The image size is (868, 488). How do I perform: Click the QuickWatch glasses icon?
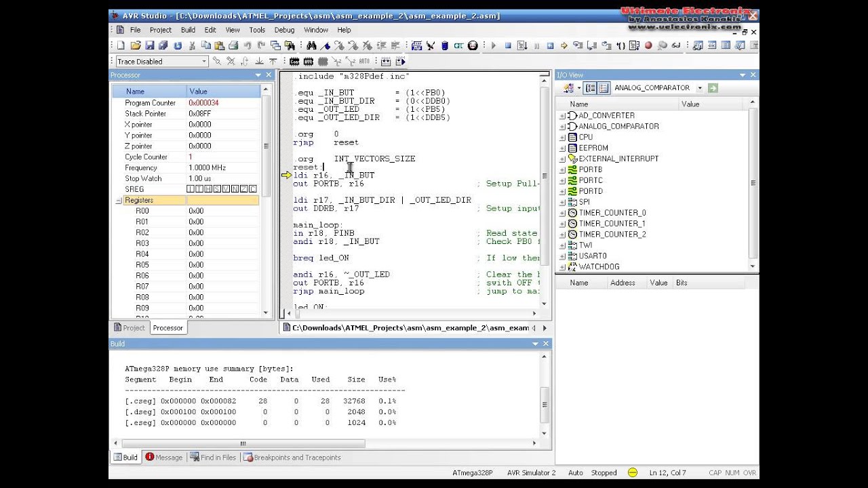click(x=676, y=45)
